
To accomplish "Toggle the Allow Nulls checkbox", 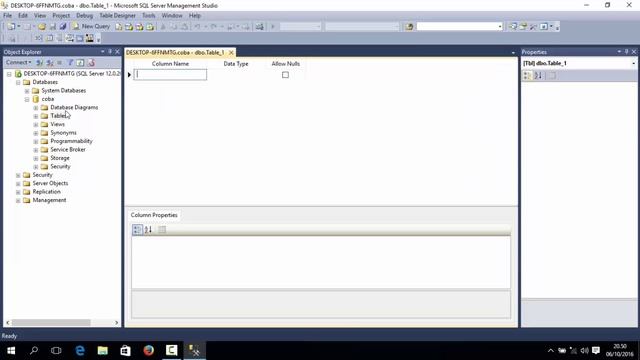I will click(285, 75).
